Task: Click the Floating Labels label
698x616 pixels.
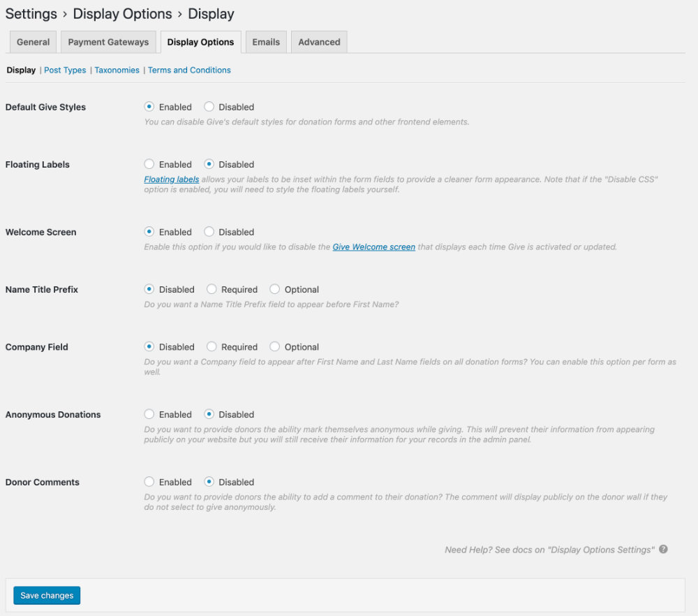Action: click(x=38, y=164)
